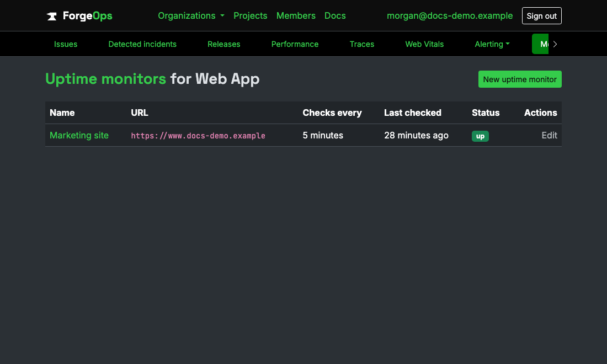Open the Performance tab

(x=295, y=44)
